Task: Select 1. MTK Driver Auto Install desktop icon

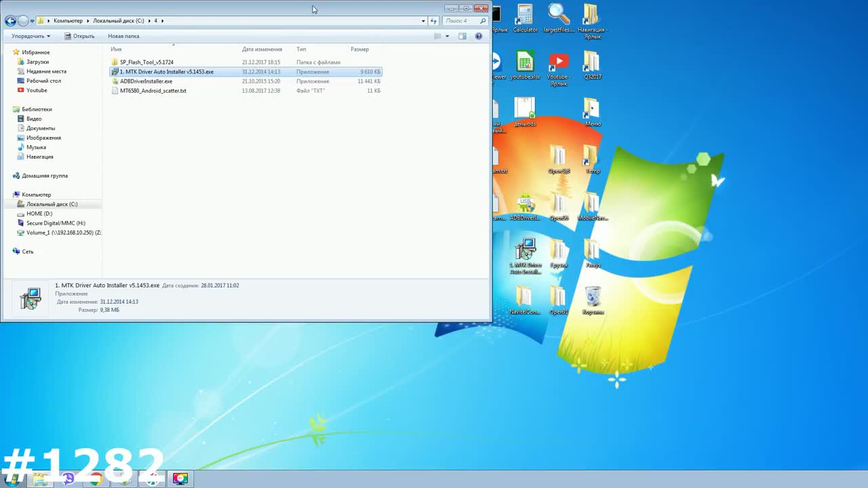Action: (526, 256)
